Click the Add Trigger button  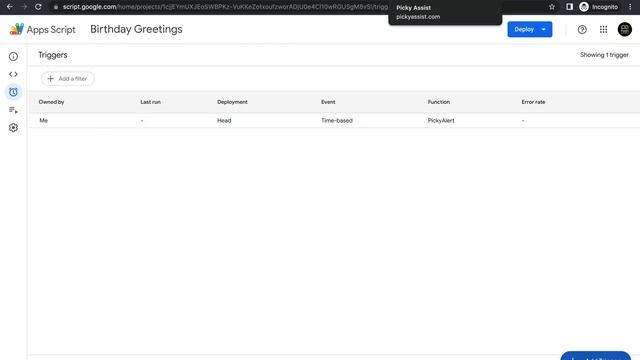pyautogui.click(x=596, y=356)
